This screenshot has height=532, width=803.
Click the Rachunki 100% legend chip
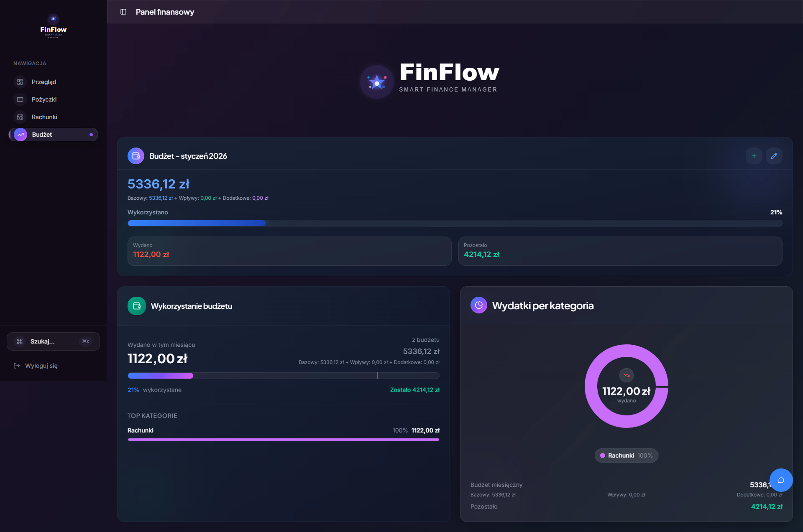(x=626, y=456)
